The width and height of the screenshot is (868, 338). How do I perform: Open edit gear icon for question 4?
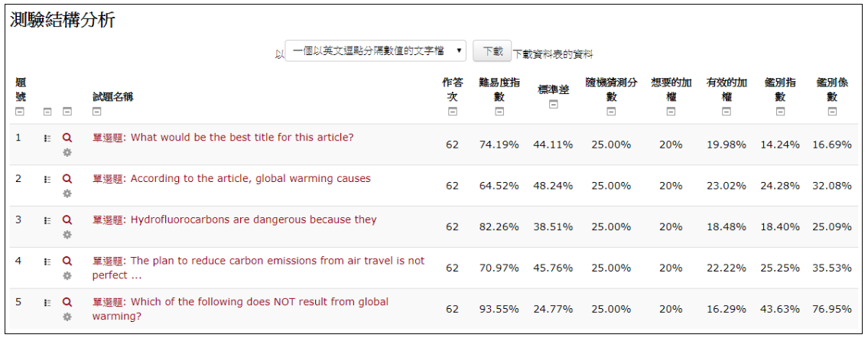click(x=67, y=275)
